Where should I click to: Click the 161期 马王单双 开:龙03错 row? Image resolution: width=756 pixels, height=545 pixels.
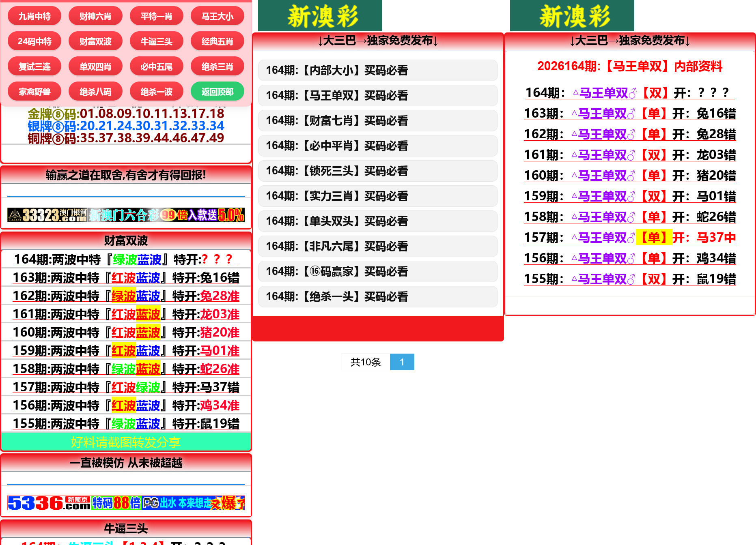point(630,155)
